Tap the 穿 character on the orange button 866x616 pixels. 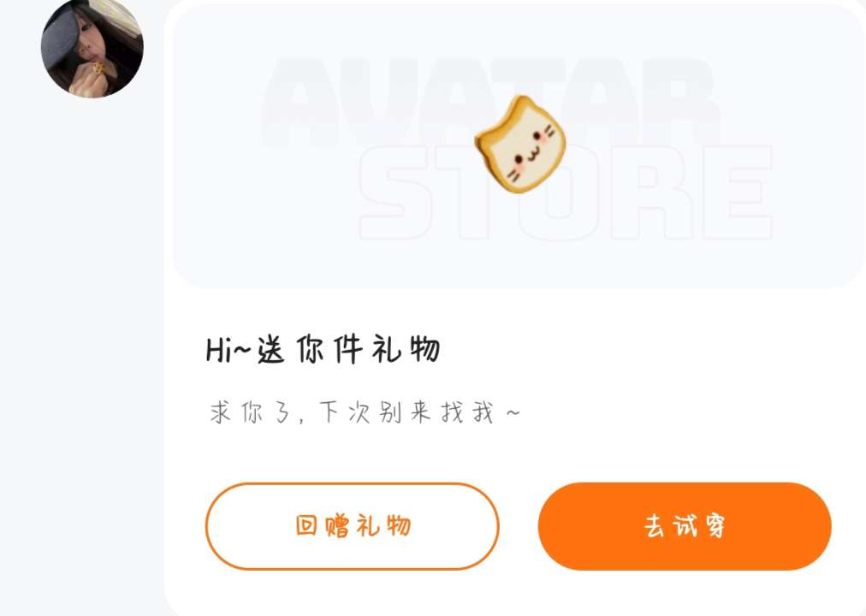[x=714, y=525]
